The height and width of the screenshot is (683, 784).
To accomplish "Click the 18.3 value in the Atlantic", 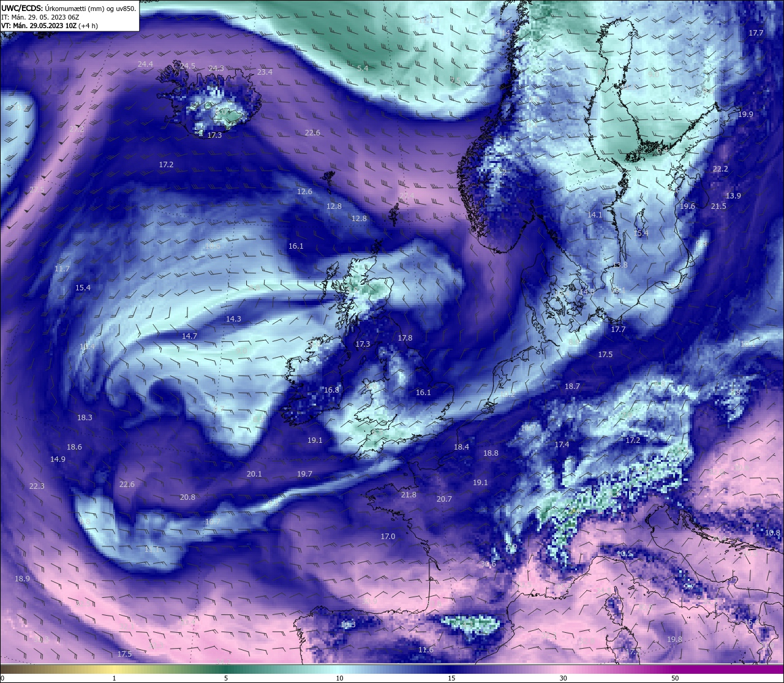I will tap(85, 418).
